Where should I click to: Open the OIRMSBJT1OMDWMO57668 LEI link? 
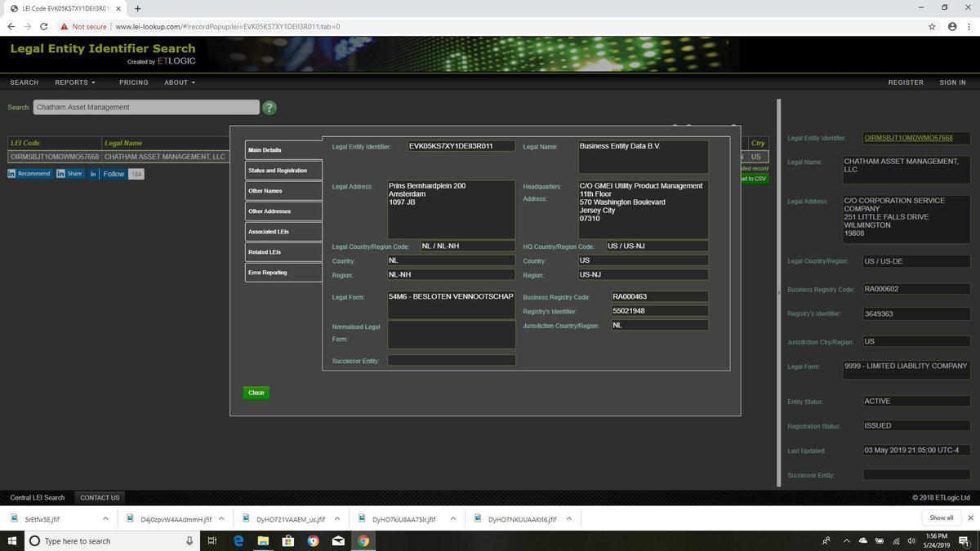(x=908, y=138)
